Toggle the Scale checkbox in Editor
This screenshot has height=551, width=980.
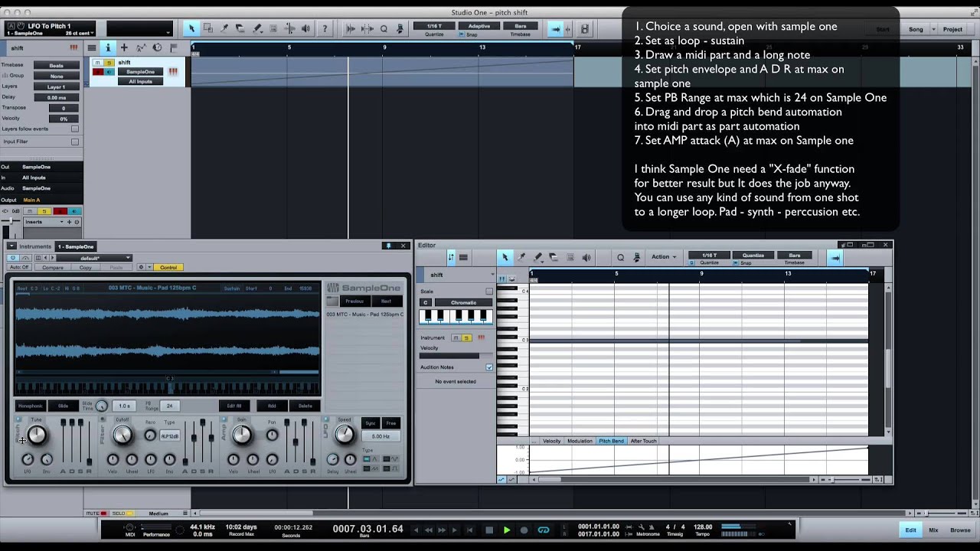(489, 292)
